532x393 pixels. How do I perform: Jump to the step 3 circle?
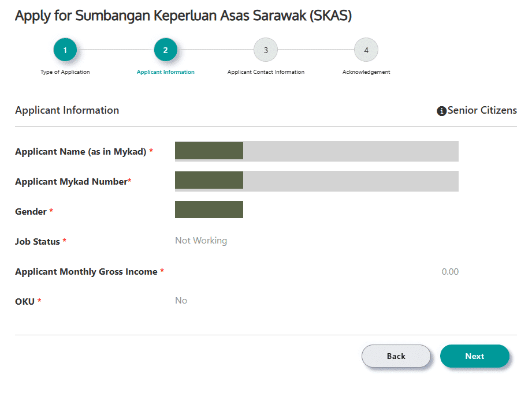pyautogui.click(x=266, y=50)
